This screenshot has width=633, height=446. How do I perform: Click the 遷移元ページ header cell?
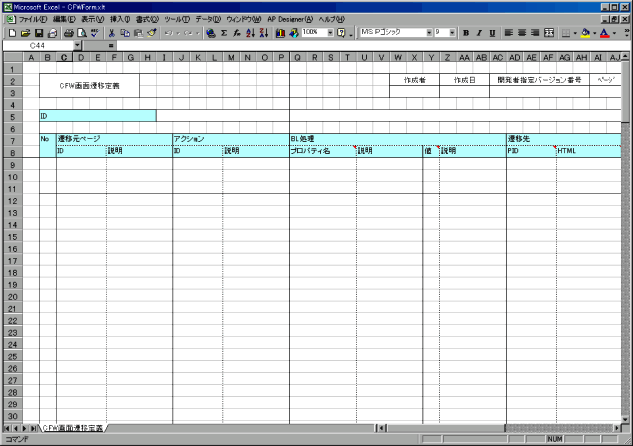[114, 139]
